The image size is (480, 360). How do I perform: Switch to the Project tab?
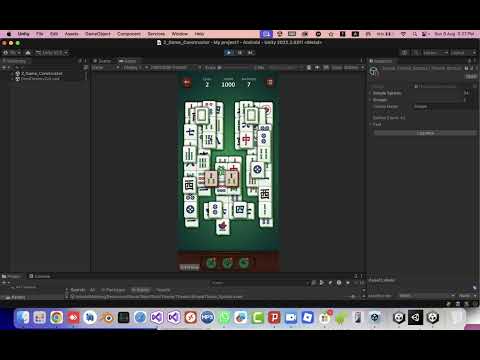tap(11, 276)
